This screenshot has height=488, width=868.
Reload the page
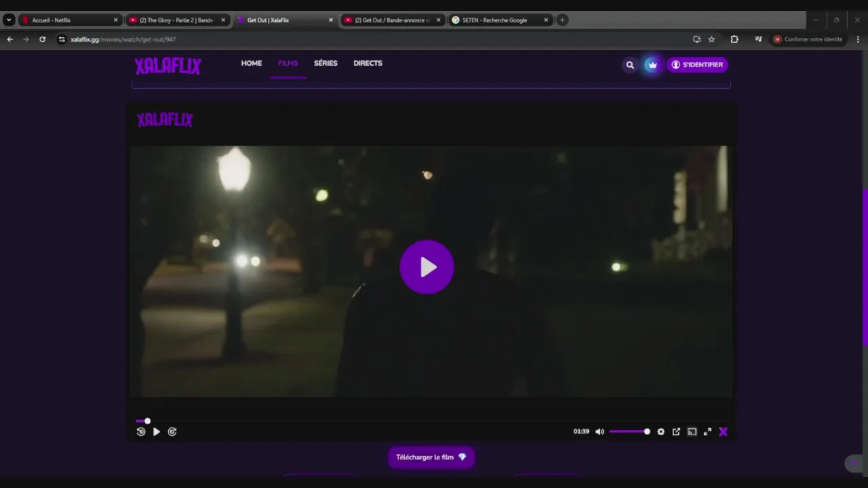tap(42, 39)
